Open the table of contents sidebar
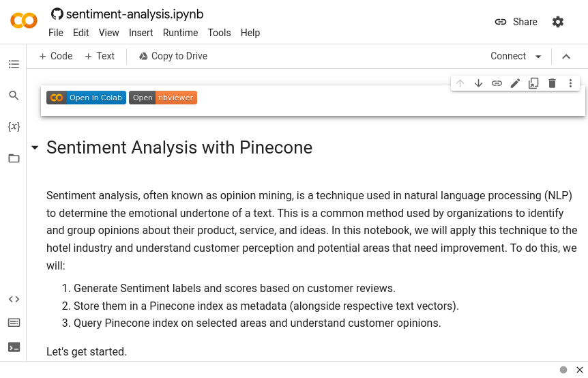588x378 pixels. click(x=14, y=64)
